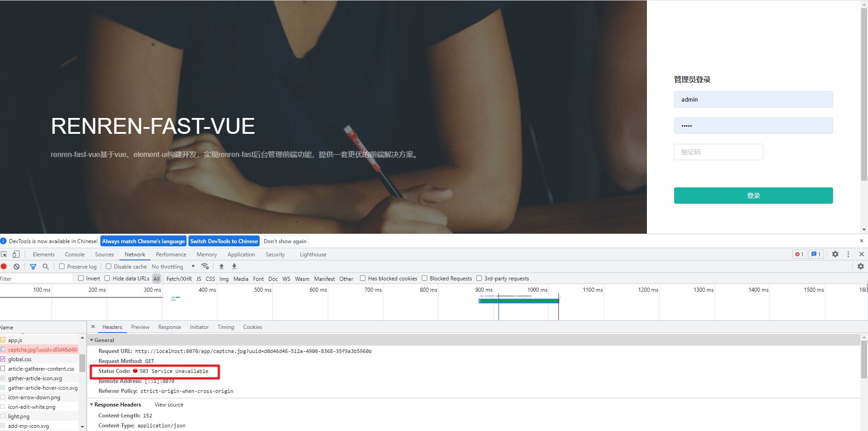
Task: Click the admin username field
Action: [754, 99]
